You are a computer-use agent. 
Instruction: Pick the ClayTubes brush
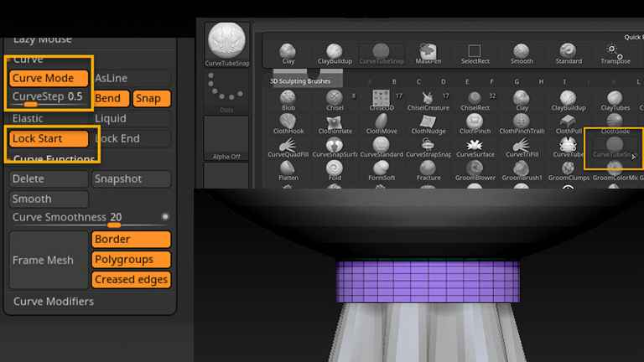[615, 101]
